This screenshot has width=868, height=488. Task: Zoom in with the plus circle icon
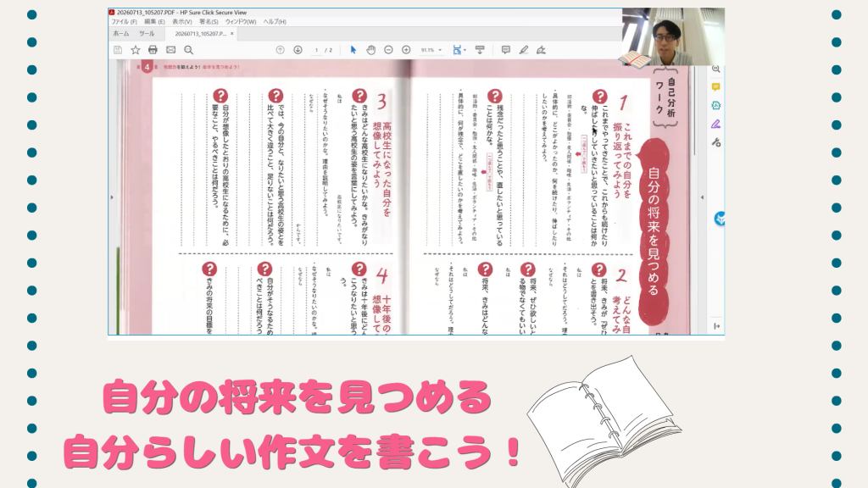click(406, 50)
